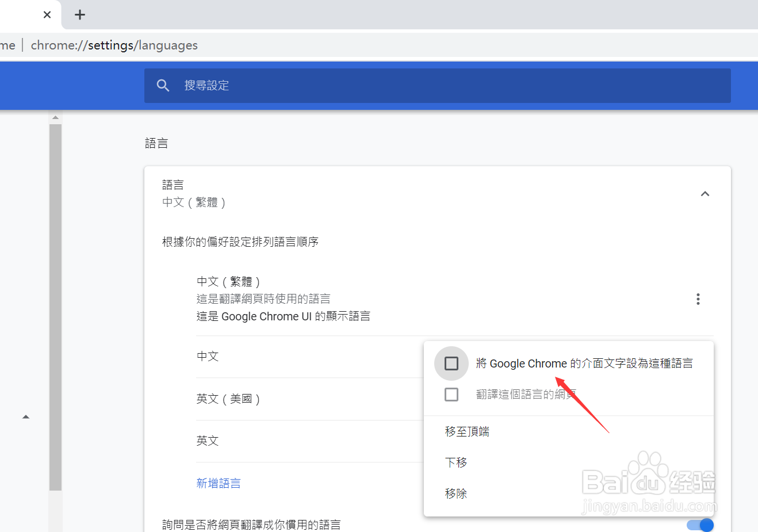Select the 中文 language entry
This screenshot has width=758, height=532.
point(208,356)
